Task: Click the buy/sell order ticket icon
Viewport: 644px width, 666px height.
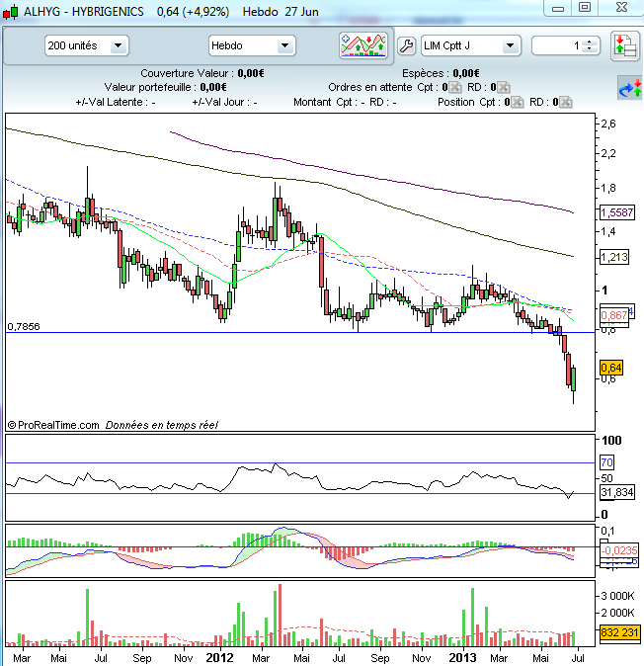Action: pyautogui.click(x=625, y=45)
